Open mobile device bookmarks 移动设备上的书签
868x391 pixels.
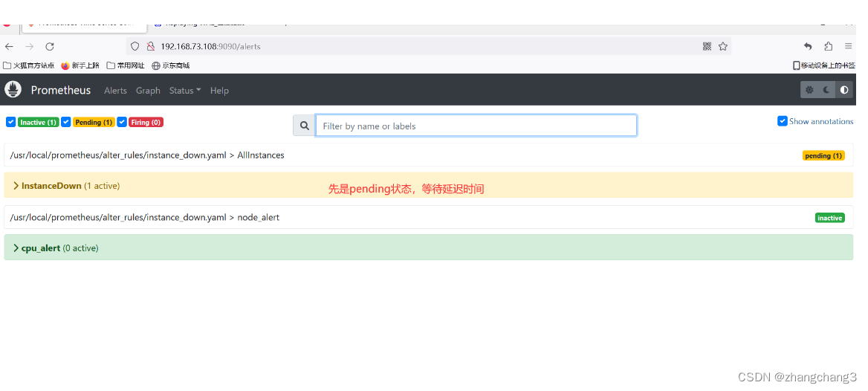coord(824,65)
